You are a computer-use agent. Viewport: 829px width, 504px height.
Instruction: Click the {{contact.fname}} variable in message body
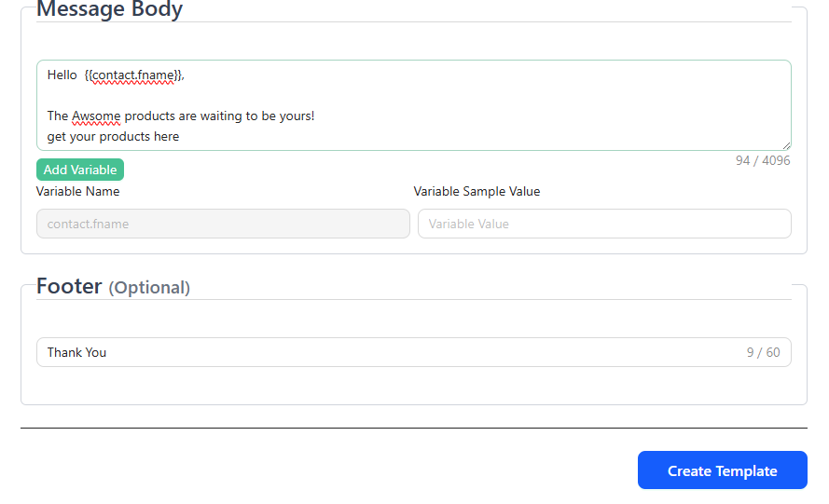click(134, 75)
